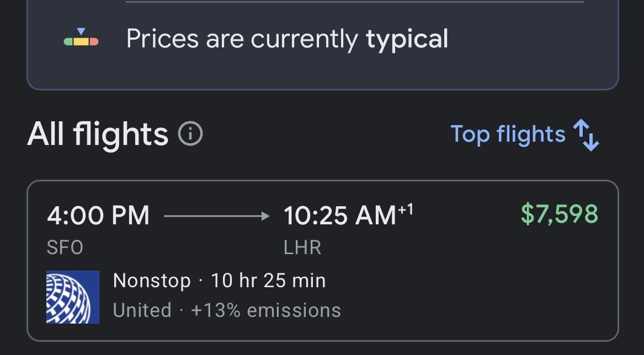Tap the info icon beside All flights

(190, 134)
